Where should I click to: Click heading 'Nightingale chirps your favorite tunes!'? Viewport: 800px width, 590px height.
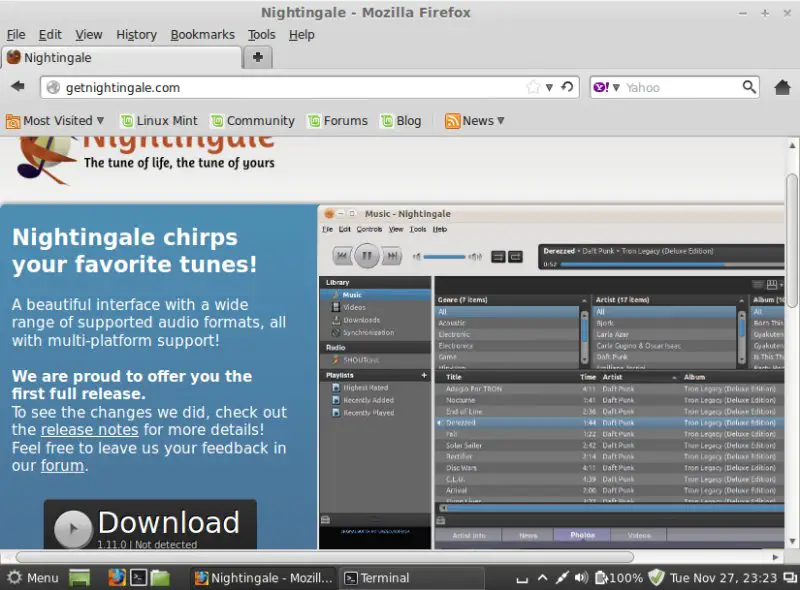(135, 251)
